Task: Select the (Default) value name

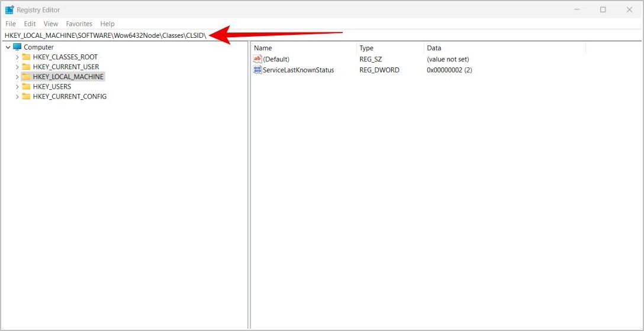Action: coord(276,59)
